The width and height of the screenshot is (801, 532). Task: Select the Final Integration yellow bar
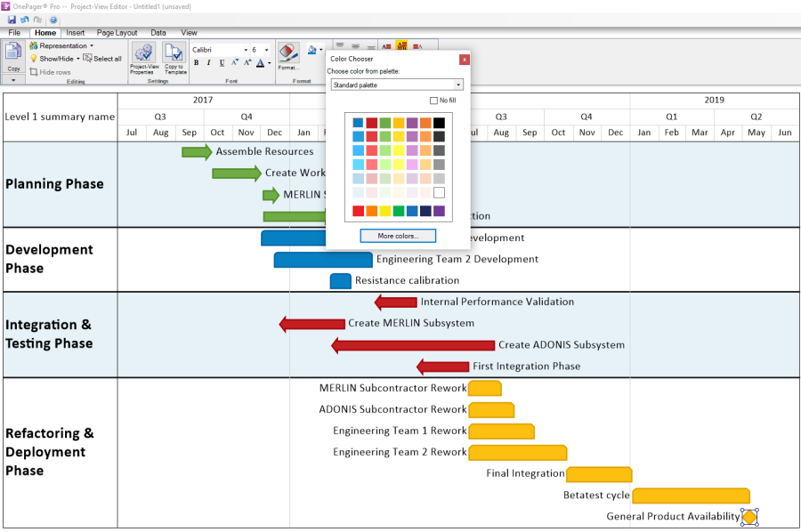coord(599,474)
